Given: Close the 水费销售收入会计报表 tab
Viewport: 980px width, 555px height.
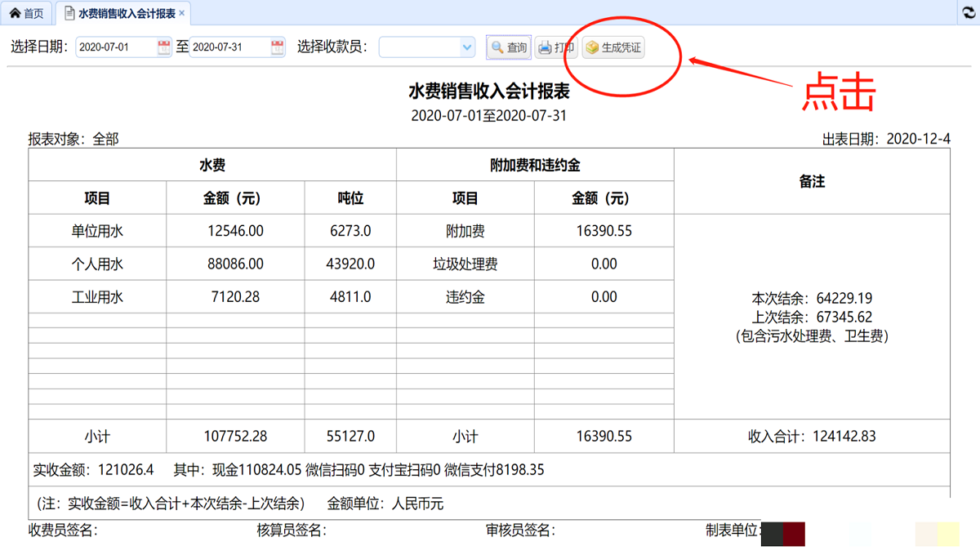Looking at the screenshot, I should (181, 13).
